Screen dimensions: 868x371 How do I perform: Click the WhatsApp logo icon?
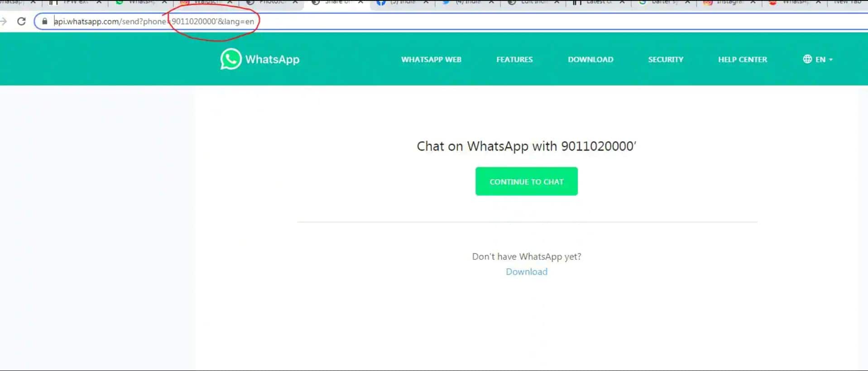pos(231,59)
